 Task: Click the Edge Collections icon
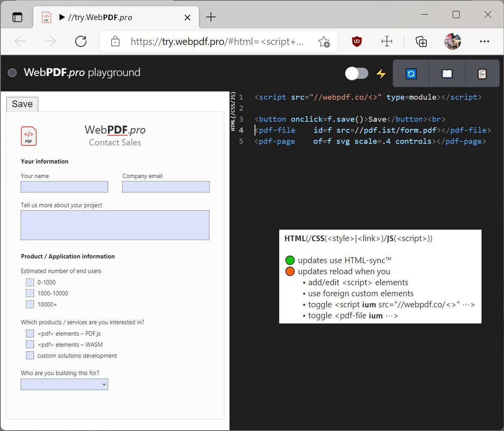421,42
